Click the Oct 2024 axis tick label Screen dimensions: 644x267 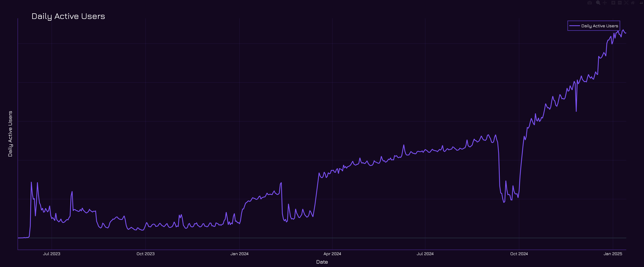tap(519, 254)
